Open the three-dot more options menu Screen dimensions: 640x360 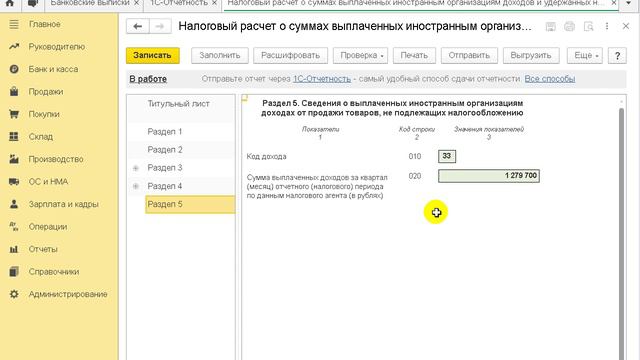pos(607,27)
